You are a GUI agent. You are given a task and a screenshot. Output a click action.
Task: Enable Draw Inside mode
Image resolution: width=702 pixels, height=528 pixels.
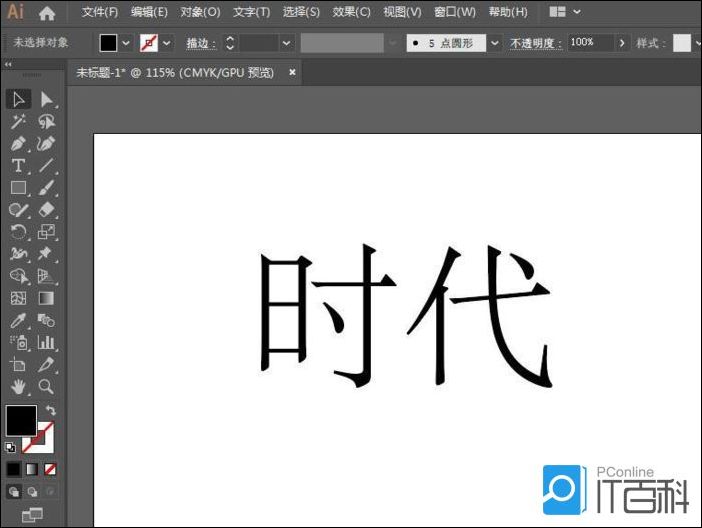pyautogui.click(x=50, y=492)
